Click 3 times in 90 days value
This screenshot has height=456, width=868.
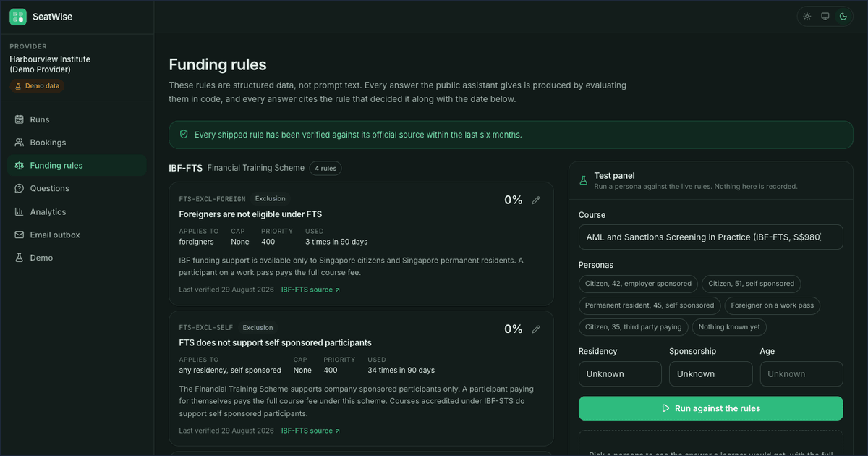coord(336,242)
